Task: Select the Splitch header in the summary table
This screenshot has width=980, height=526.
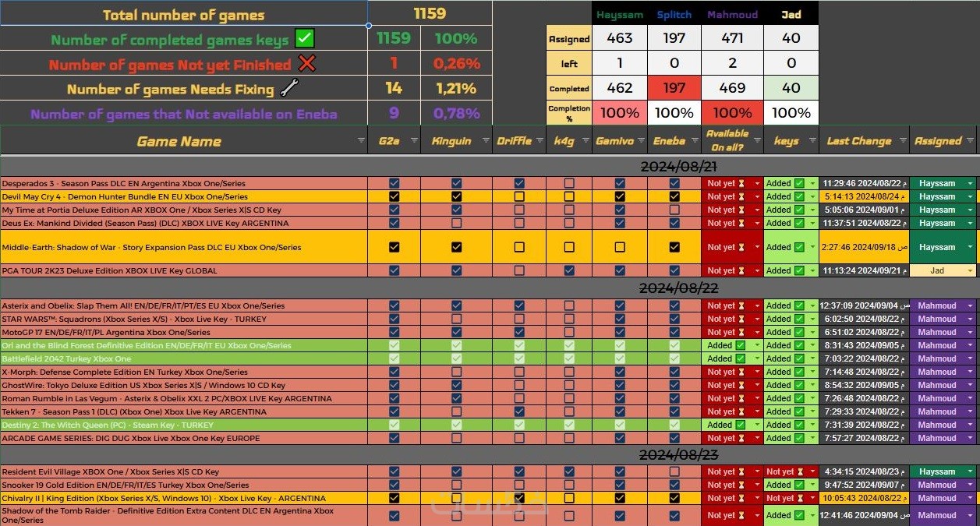Action: (674, 13)
